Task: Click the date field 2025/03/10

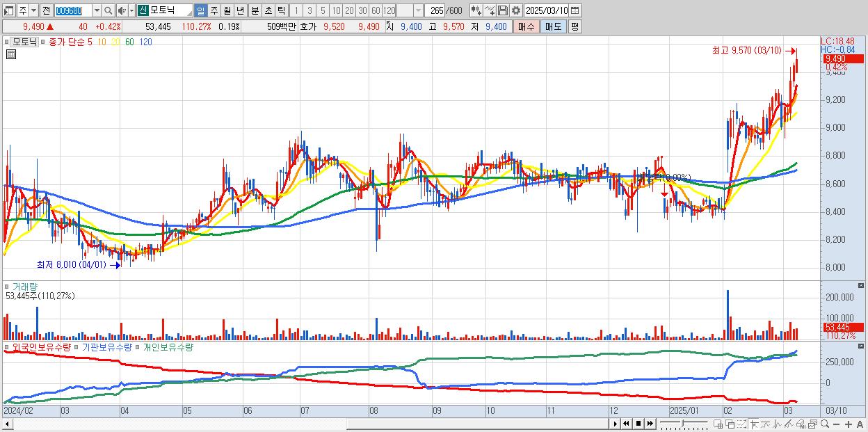Action: point(547,10)
